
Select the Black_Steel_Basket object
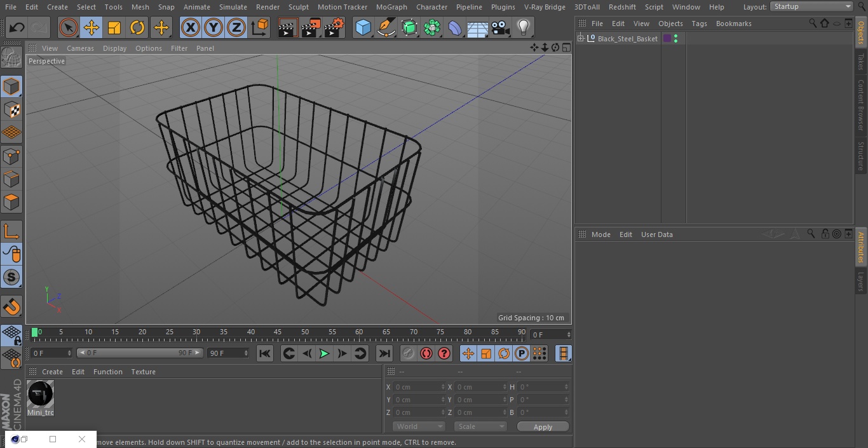(x=627, y=39)
